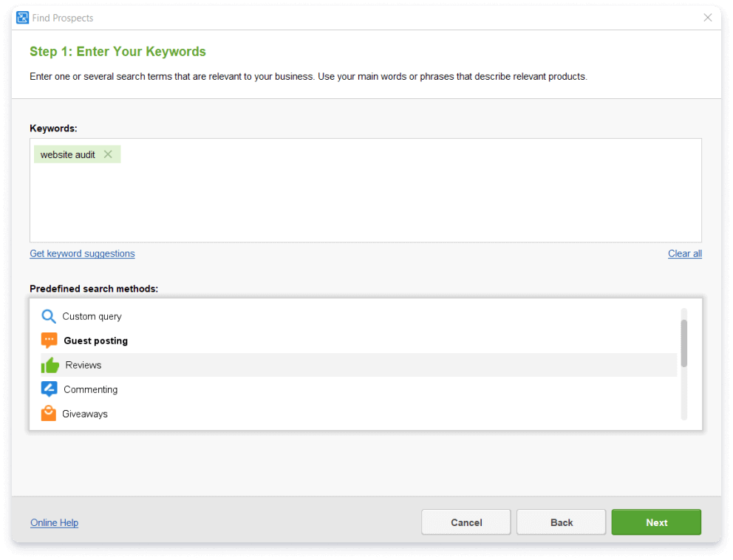Click the Commenting pencil bubble icon
This screenshot has height=560, width=733.
(x=49, y=389)
